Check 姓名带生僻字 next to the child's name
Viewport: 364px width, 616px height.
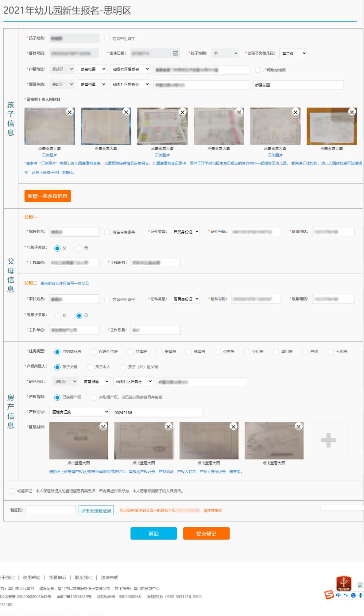click(107, 39)
